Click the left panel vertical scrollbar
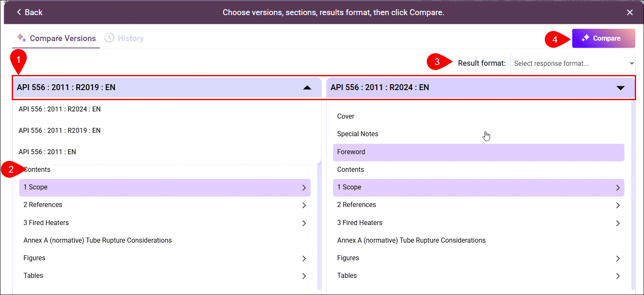The width and height of the screenshot is (644, 295). click(319, 226)
